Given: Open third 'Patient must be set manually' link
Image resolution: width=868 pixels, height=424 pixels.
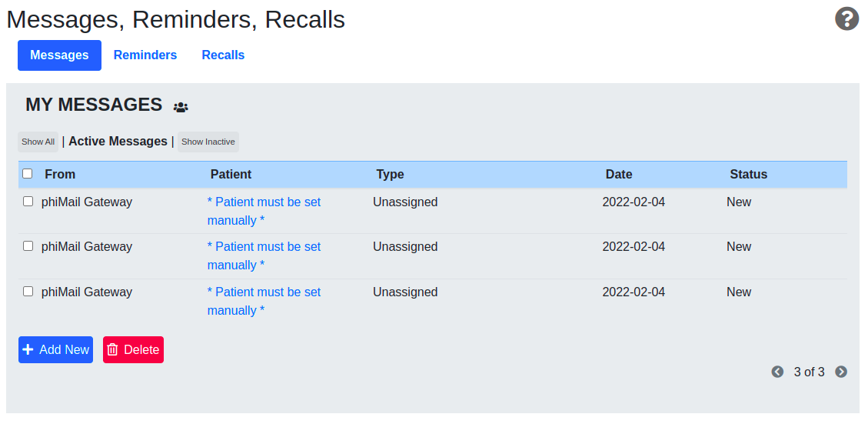Looking at the screenshot, I should click(264, 301).
